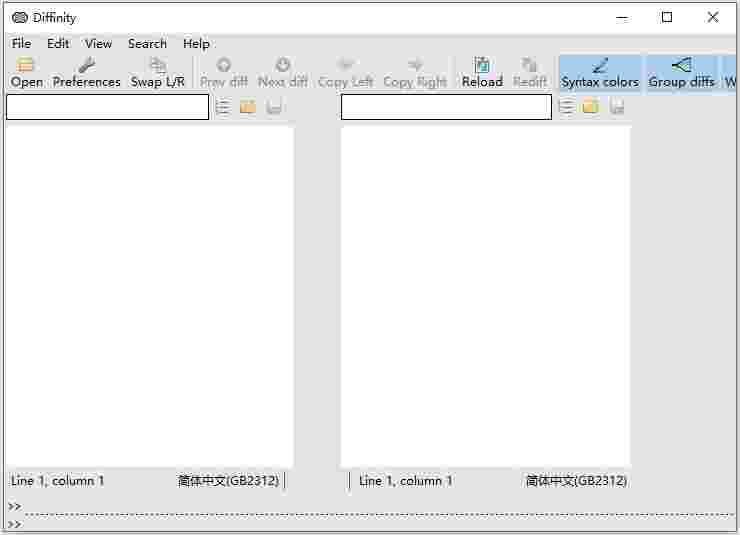
Task: Click Copy Left toolbar button
Action: pyautogui.click(x=345, y=72)
